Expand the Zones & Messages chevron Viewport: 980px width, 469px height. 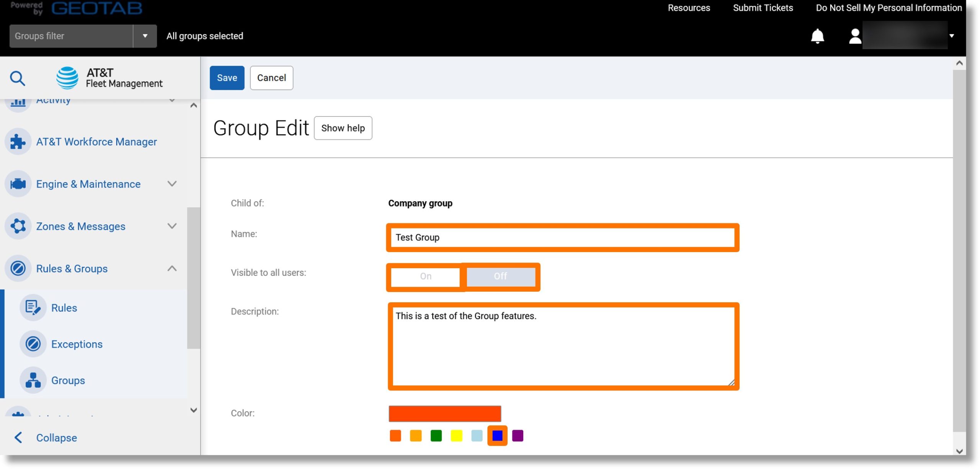click(172, 226)
